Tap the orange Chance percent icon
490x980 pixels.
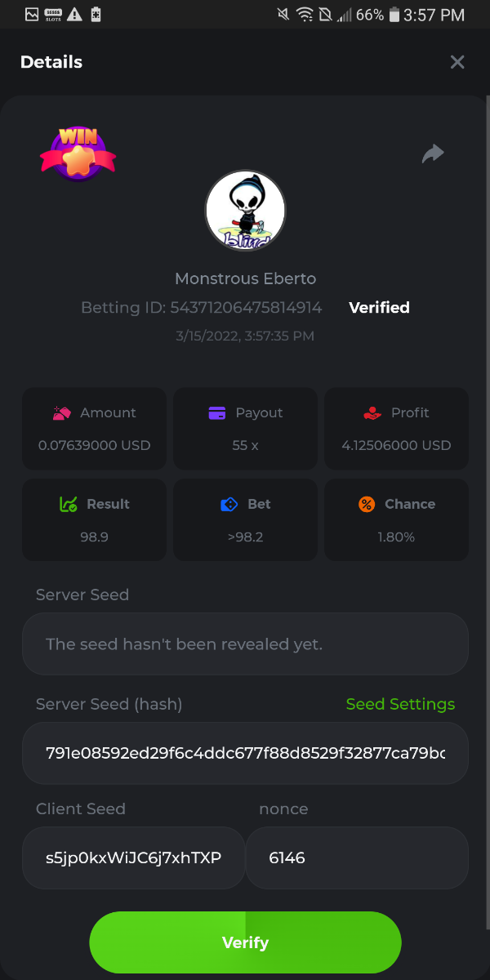[367, 505]
